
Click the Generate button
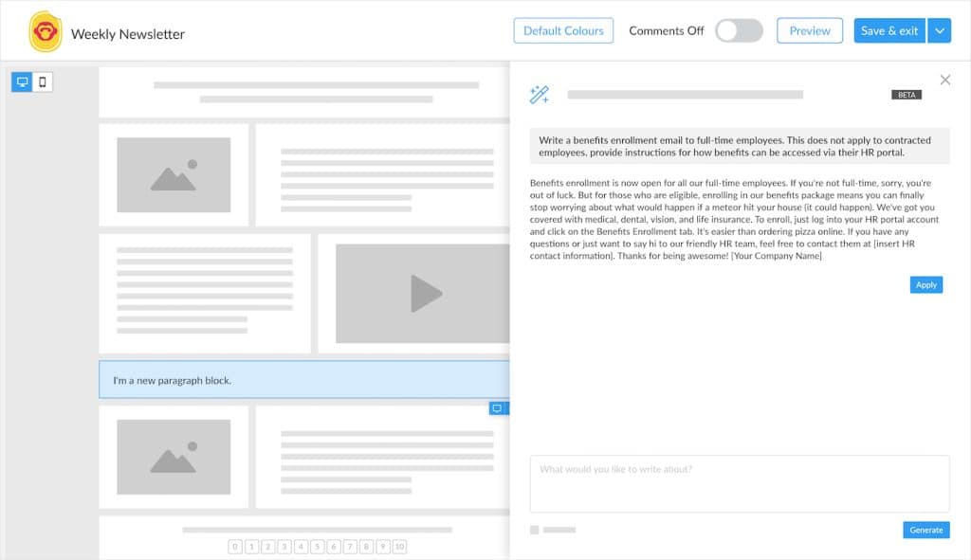(925, 530)
